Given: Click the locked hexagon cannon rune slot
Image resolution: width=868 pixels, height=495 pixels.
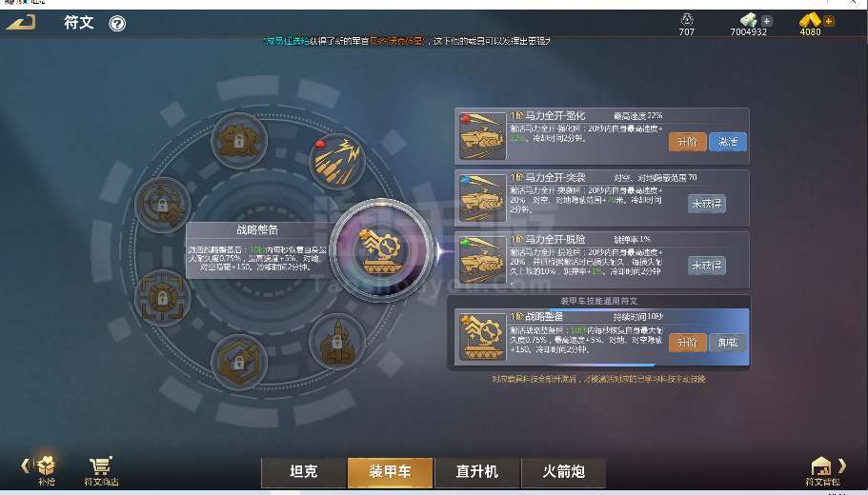Looking at the screenshot, I should tap(239, 363).
